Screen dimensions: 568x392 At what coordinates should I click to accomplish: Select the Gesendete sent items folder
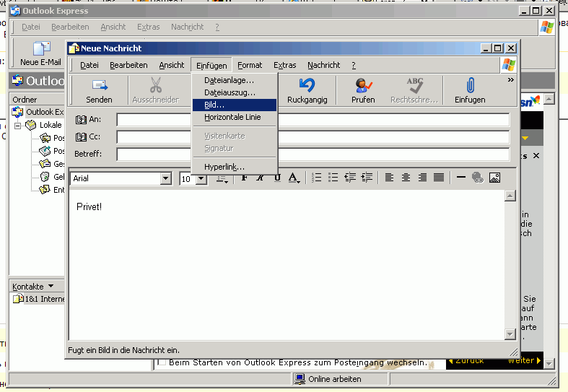[x=51, y=164]
